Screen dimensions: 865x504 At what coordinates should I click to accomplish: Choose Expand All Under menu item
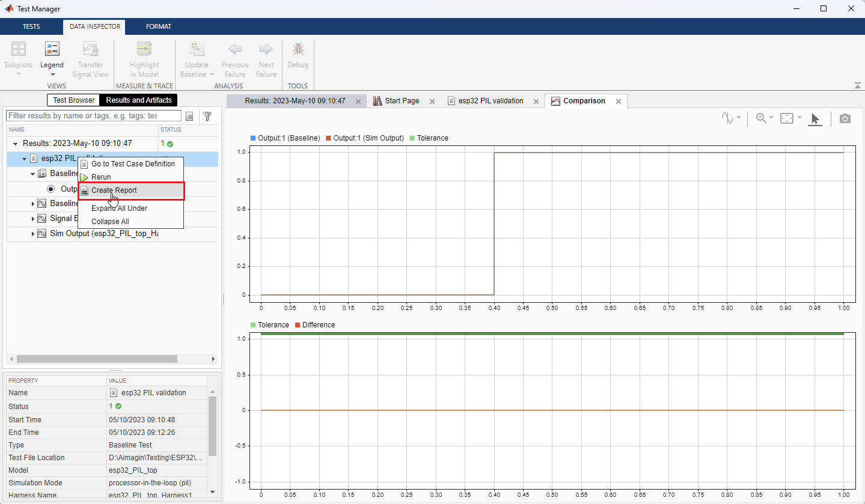pyautogui.click(x=131, y=208)
